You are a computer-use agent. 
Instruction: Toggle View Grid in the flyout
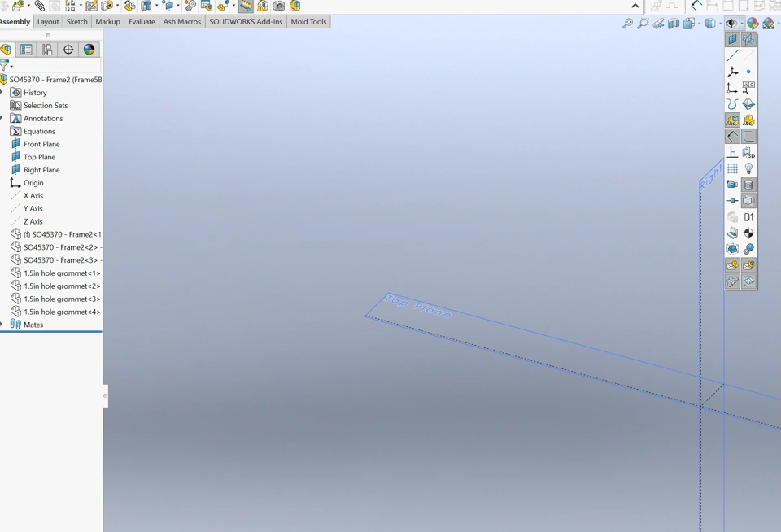coord(733,168)
